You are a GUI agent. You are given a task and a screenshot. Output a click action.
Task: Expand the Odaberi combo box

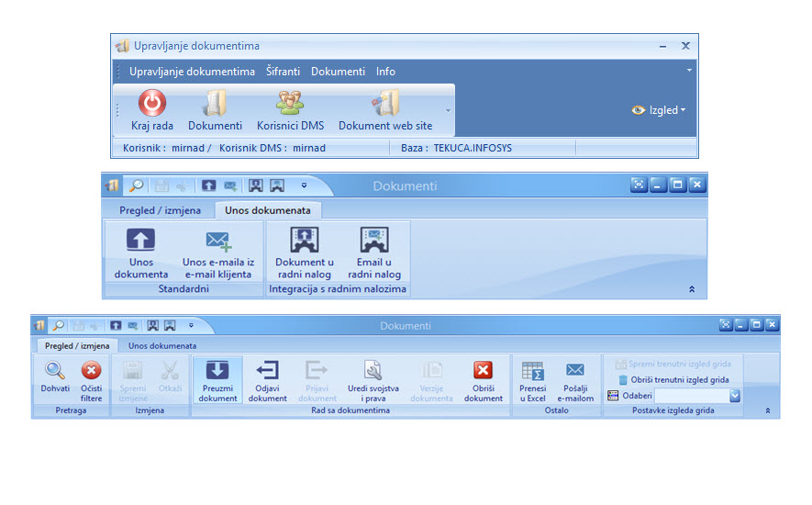pos(735,396)
